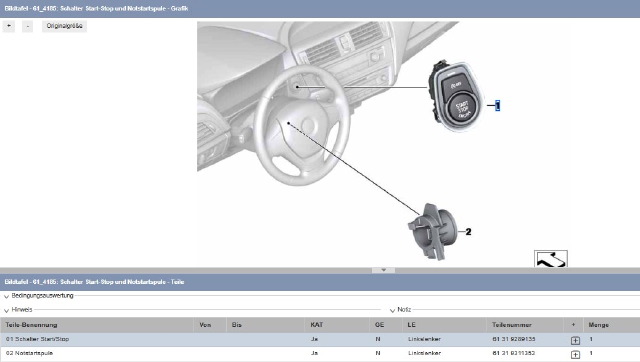The height and width of the screenshot is (362, 640).
Task: Add Schalter Start/Stop part with plus icon
Action: tap(575, 340)
